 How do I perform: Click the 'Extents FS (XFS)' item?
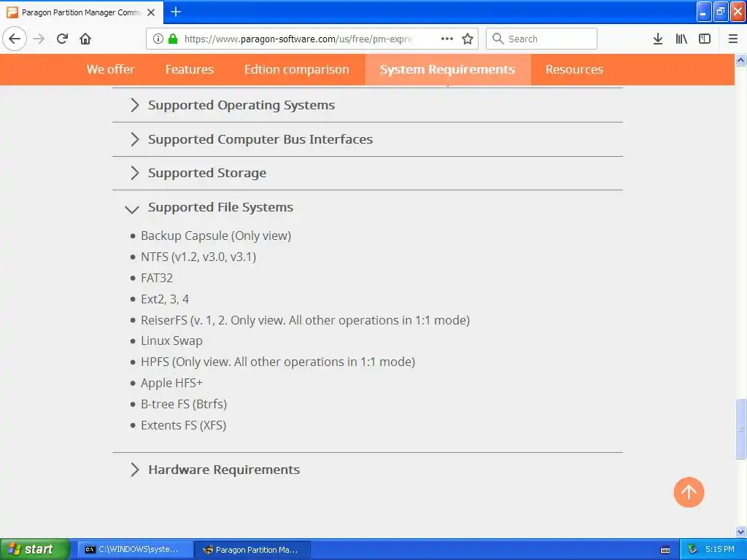[x=183, y=425]
